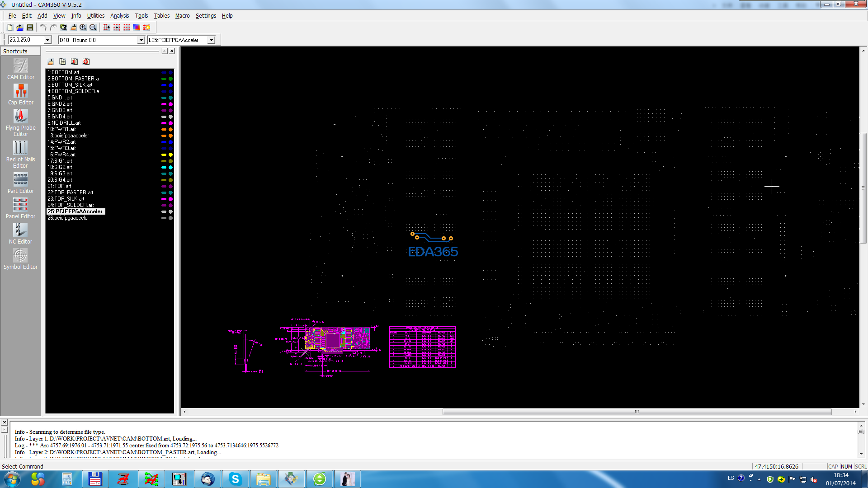Screen dimensions: 868x488
Task: Expand the L25:PCIEFPGAAcceler layer dropdown
Action: [211, 40]
